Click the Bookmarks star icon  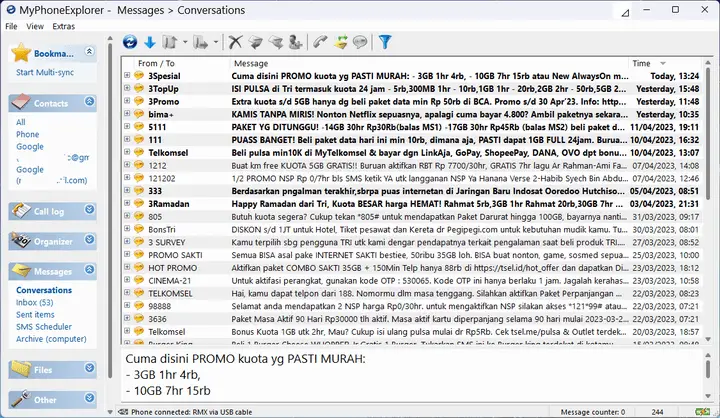[21, 53]
